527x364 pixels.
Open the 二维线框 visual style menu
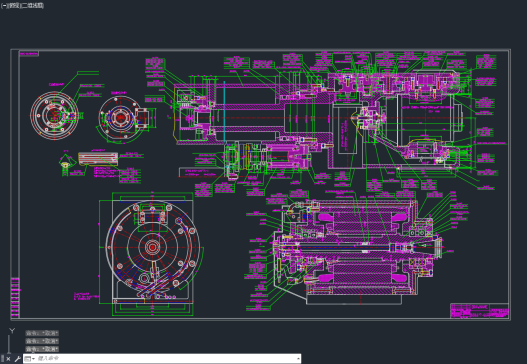[32, 5]
